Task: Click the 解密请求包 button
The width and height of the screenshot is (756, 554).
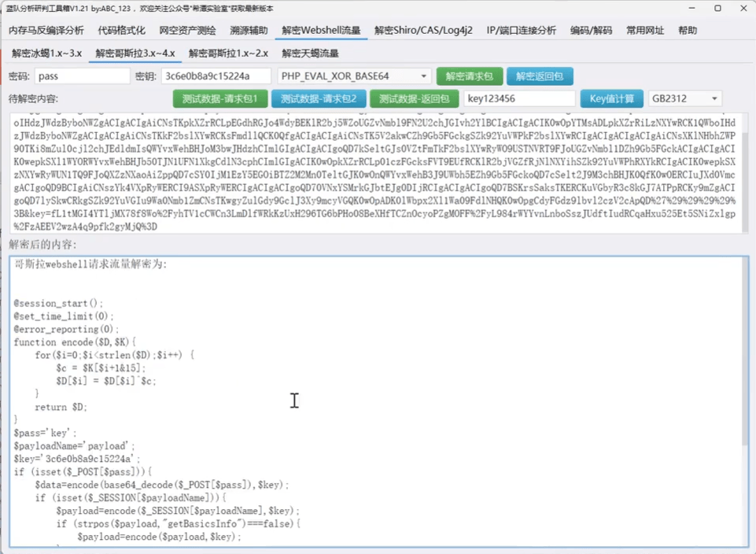Action: point(469,76)
